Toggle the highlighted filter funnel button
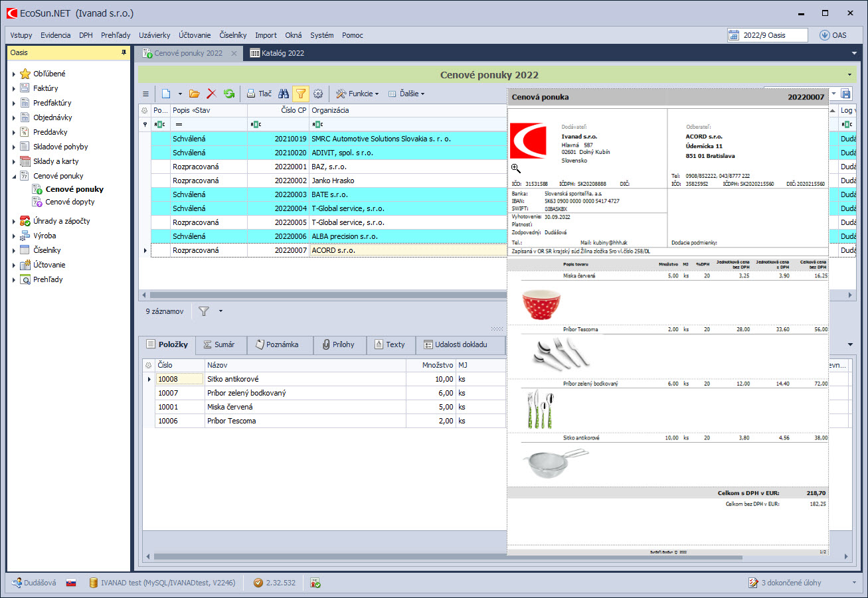The image size is (868, 598). pyautogui.click(x=300, y=94)
